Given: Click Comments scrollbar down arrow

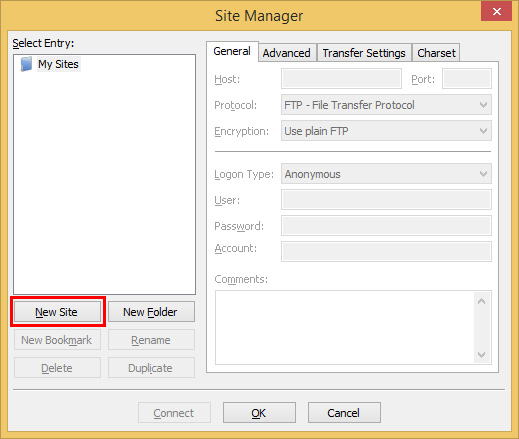Looking at the screenshot, I should click(x=481, y=354).
